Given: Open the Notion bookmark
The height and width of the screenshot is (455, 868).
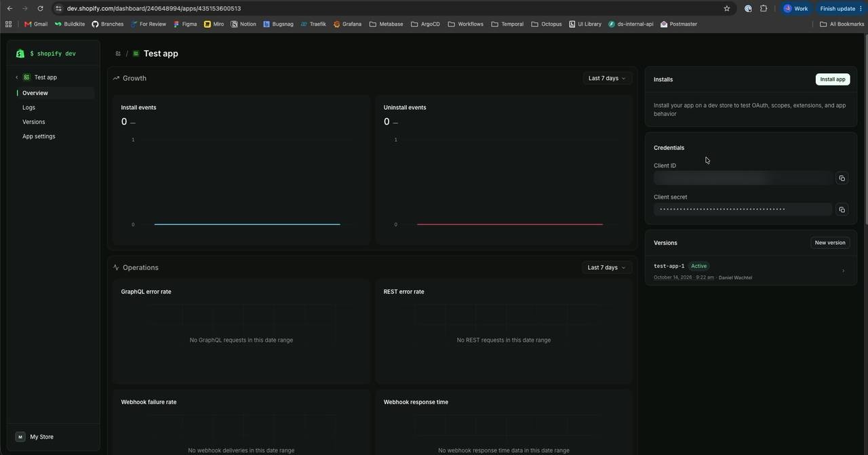Looking at the screenshot, I should pos(243,24).
